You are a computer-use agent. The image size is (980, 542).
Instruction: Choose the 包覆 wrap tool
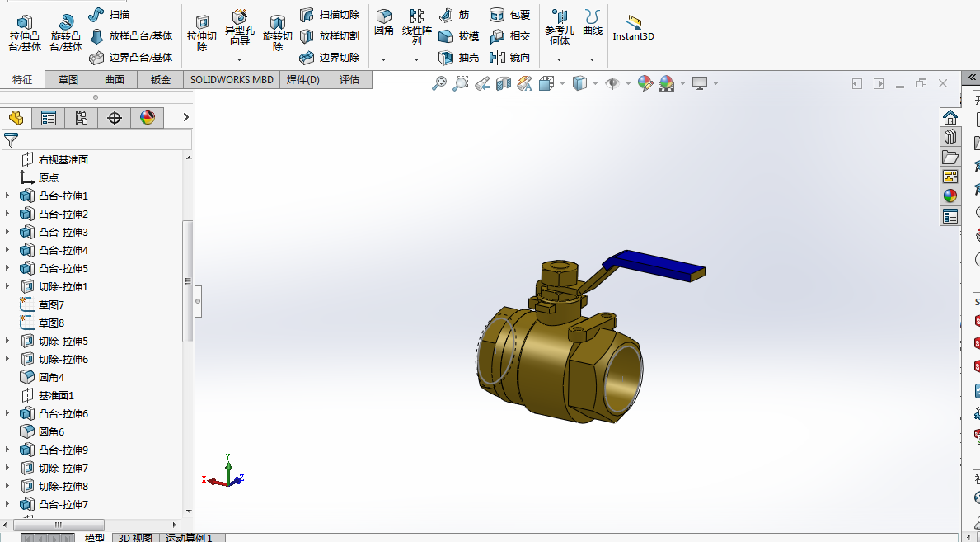tap(509, 14)
